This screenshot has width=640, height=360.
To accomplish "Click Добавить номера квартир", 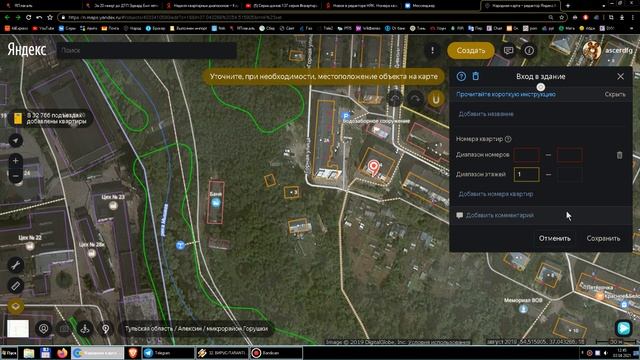I will coord(496,194).
